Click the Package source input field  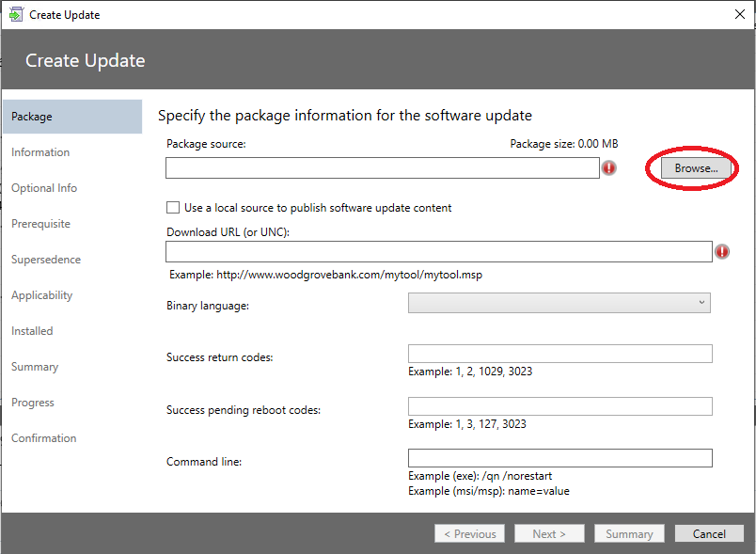383,167
